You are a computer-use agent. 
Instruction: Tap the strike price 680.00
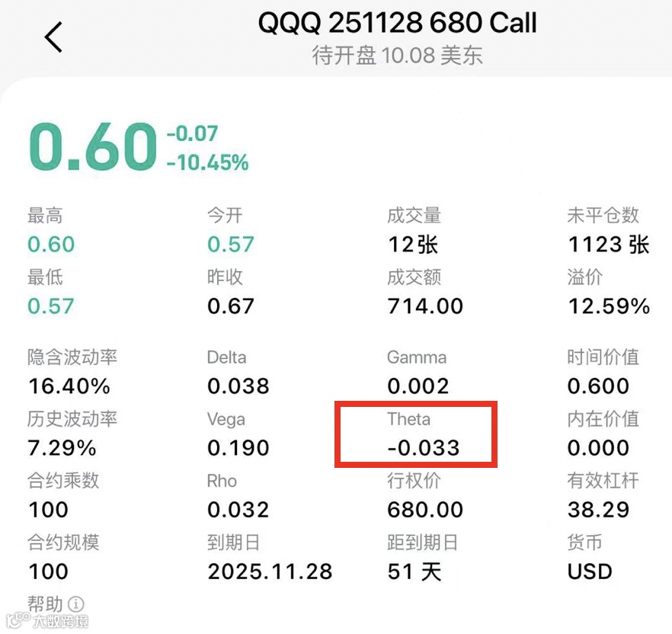(425, 510)
